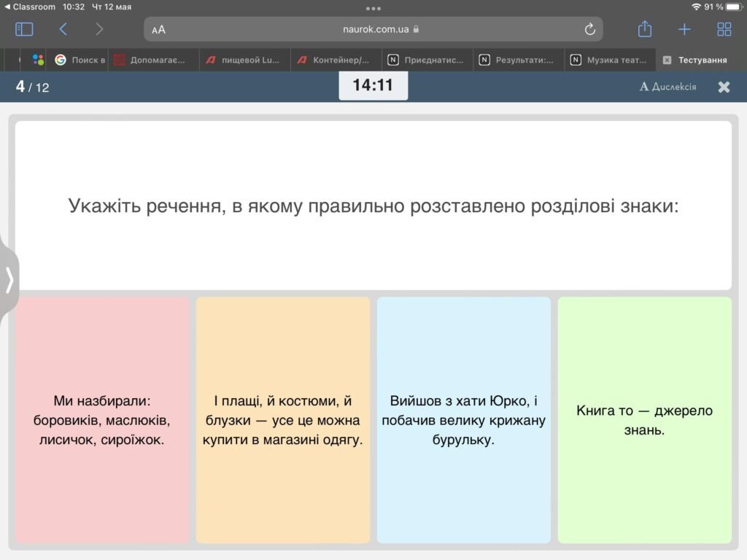
Task: Open the aA page settings menu
Action: point(158,30)
